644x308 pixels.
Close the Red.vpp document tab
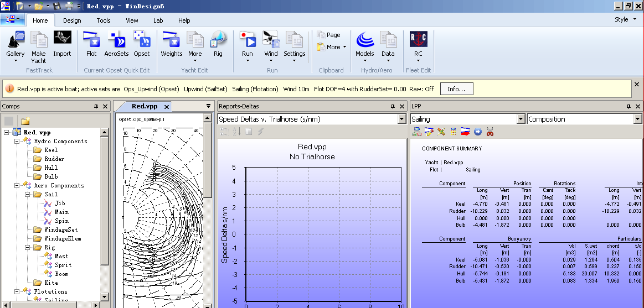[166, 107]
